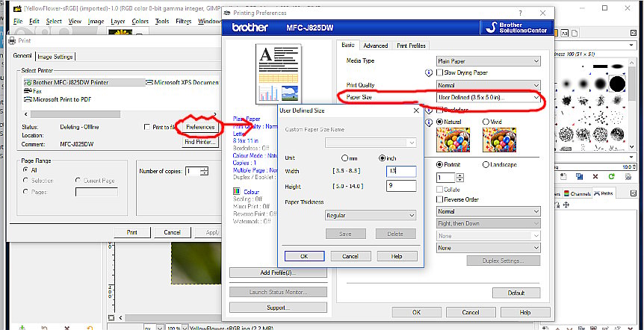Select the elongated oval brush
The image size is (644, 330).
[x=617, y=66]
